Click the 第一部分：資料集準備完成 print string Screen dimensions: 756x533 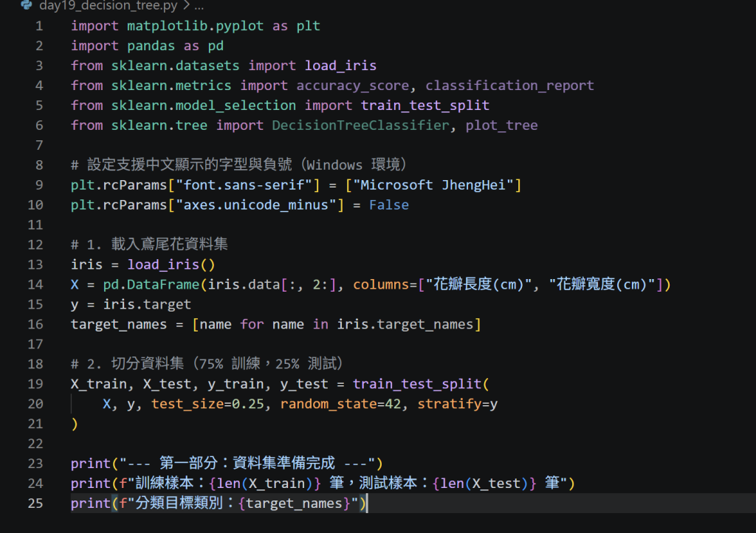[x=247, y=463]
